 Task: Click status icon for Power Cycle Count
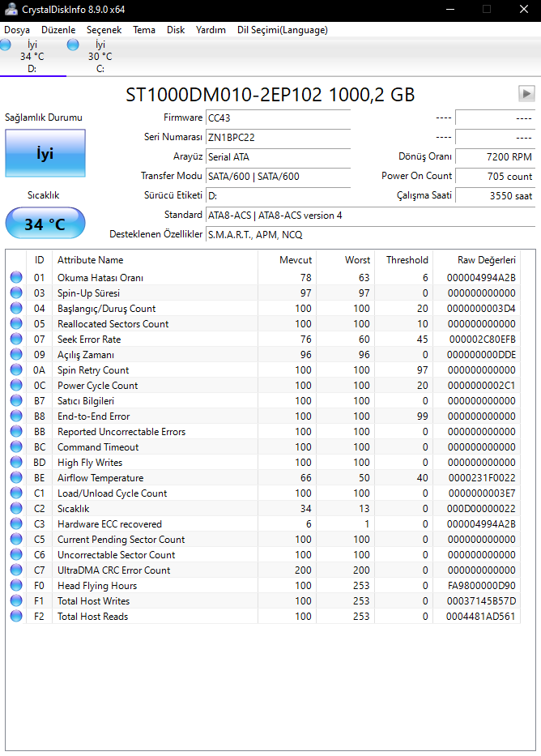pyautogui.click(x=16, y=385)
